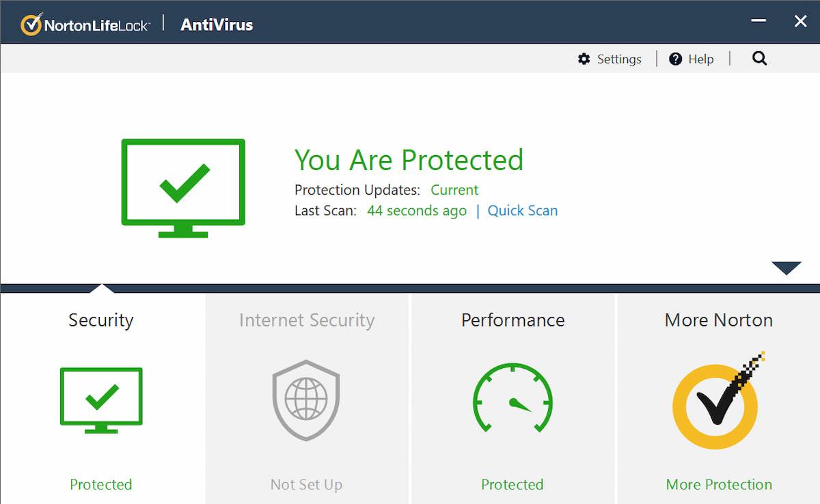Click the NortonLifeLock logo in title bar
This screenshot has height=504, width=820.
(85, 25)
